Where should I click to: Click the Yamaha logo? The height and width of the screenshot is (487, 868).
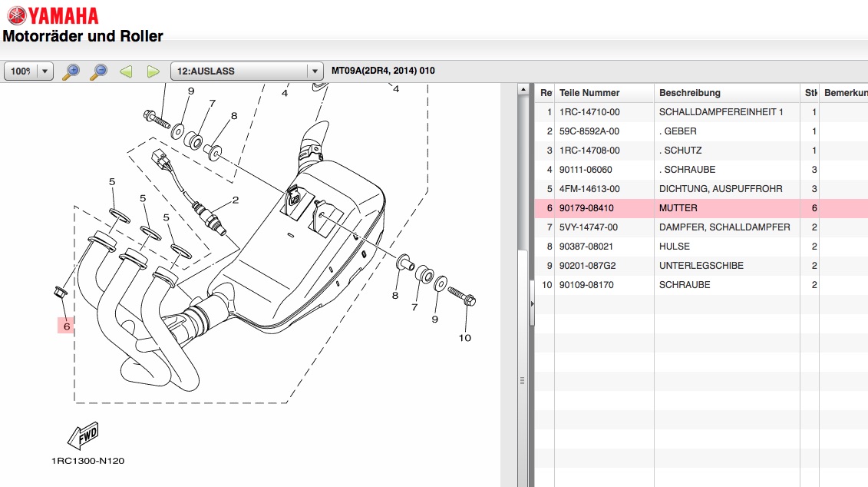click(x=53, y=15)
